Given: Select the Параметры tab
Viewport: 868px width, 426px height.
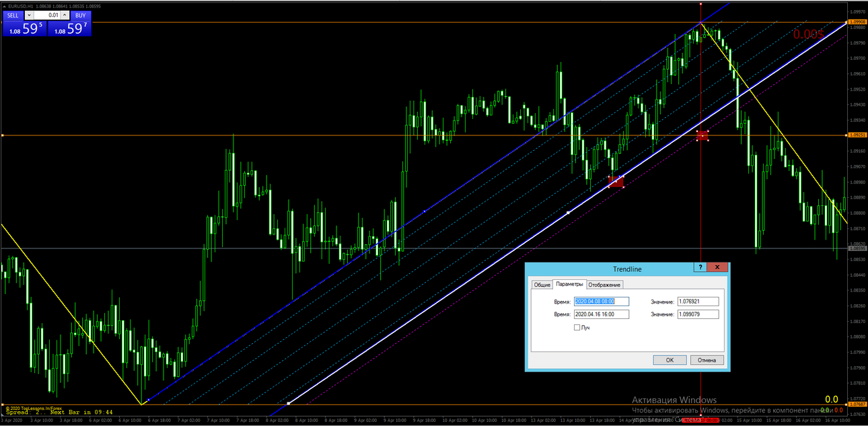Looking at the screenshot, I should (569, 285).
